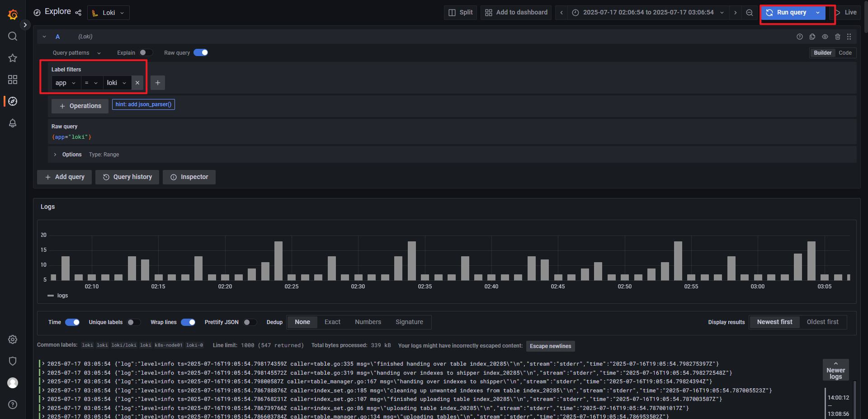Click the raw query text {app="loki"}
Image resolution: width=868 pixels, height=419 pixels.
(x=71, y=137)
